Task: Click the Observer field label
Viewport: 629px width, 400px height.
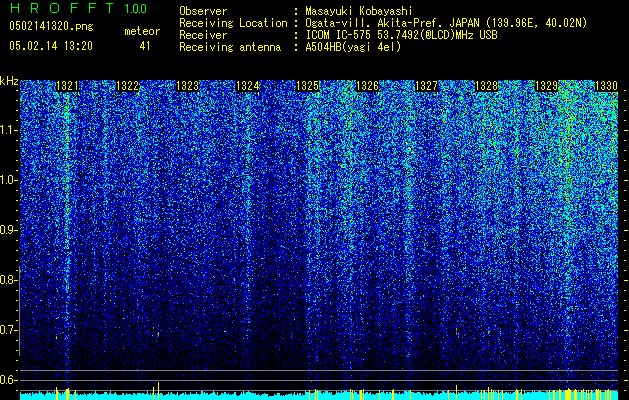Action: [203, 11]
